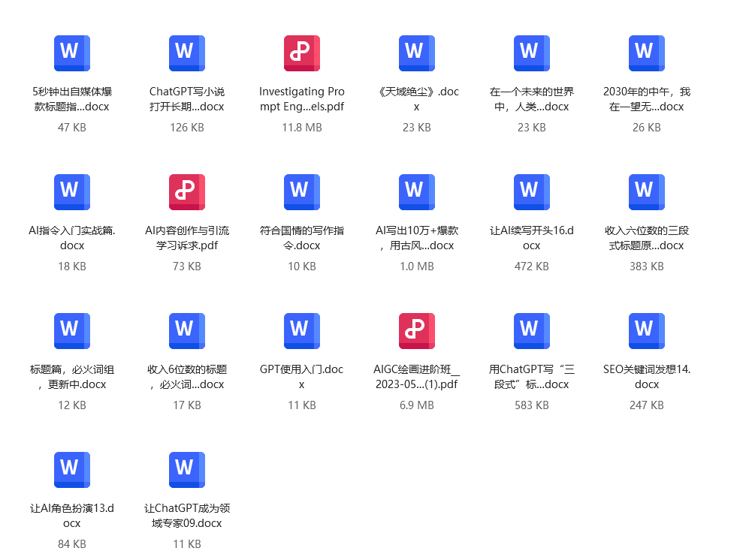
Task: Select the AI写出10万+爆款 Word thumbnail
Action: coord(416,192)
